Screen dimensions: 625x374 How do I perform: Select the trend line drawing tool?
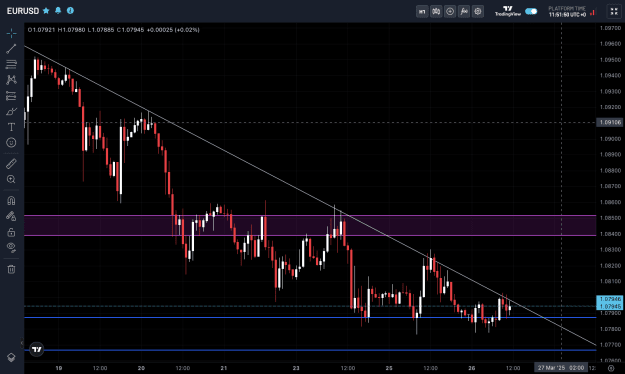point(11,49)
